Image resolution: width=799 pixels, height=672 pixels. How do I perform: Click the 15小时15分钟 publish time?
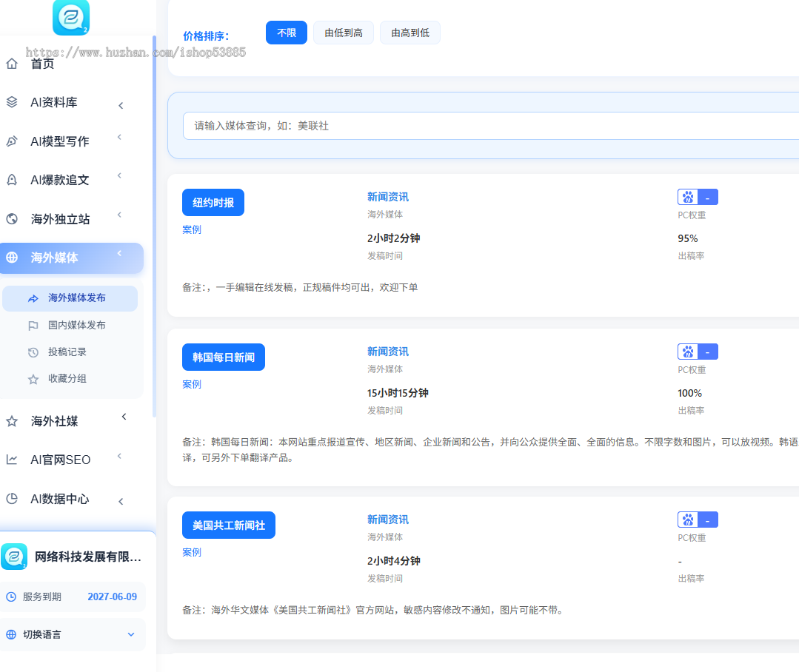click(398, 393)
